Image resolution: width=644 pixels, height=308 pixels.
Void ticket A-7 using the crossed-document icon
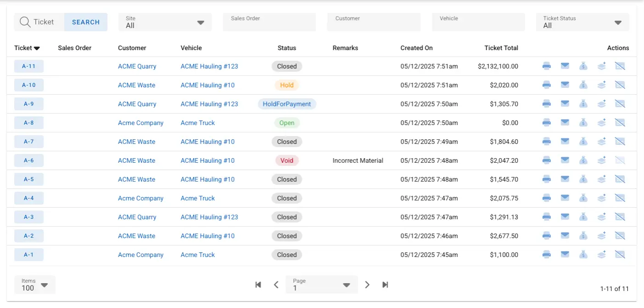(x=620, y=141)
